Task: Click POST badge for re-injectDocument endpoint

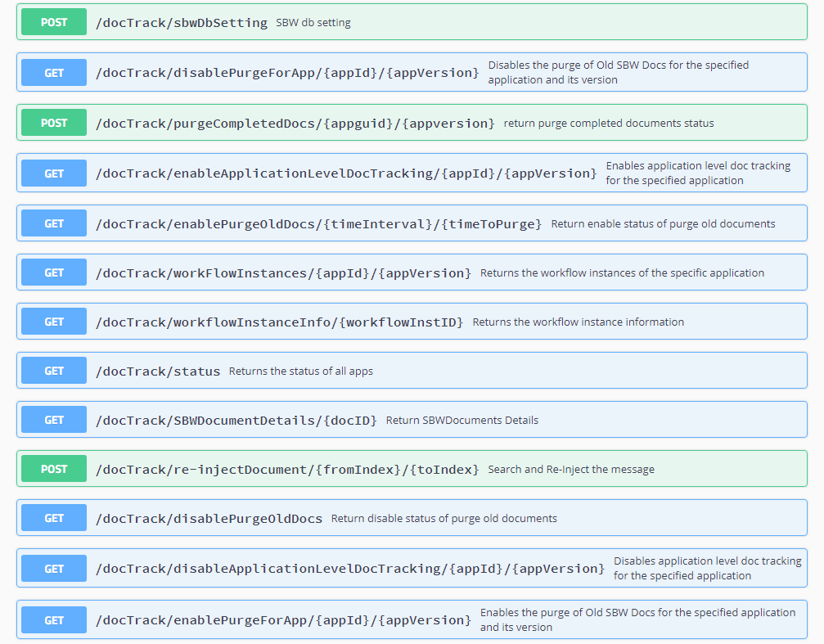Action: (x=54, y=469)
